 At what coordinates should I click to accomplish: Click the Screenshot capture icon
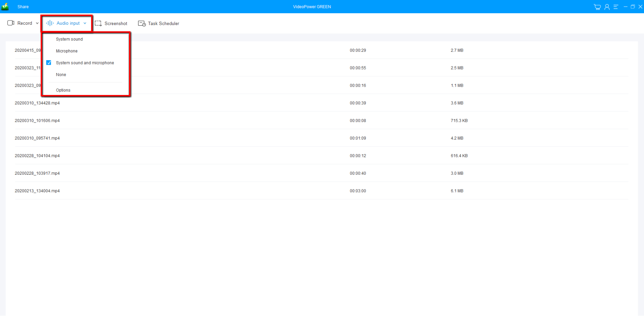tap(98, 23)
